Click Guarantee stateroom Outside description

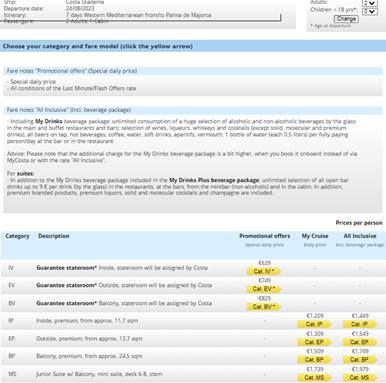coord(124,285)
